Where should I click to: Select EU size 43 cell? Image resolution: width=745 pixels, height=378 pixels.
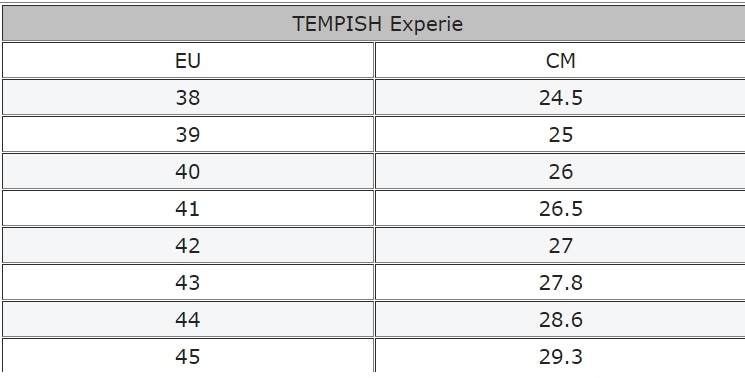pos(188,283)
